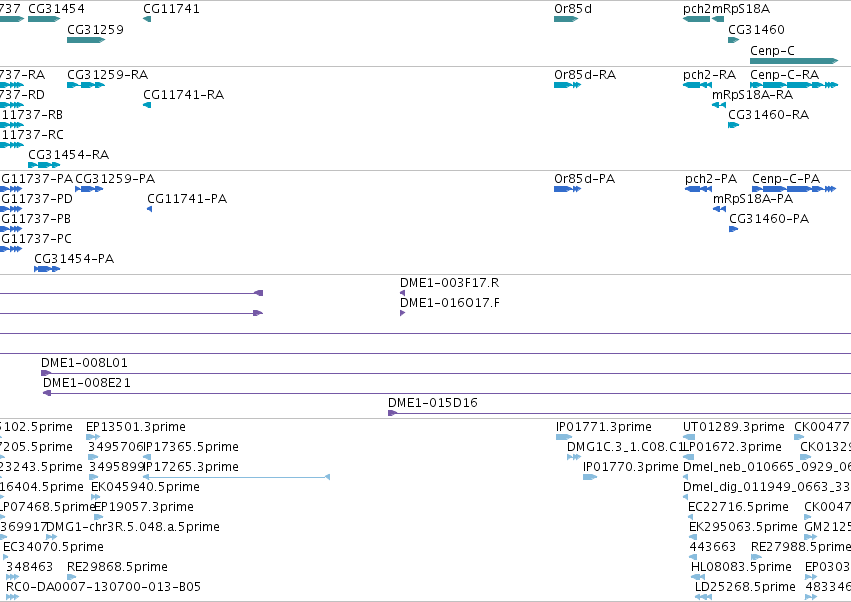The height and width of the screenshot is (602, 851).
Task: Select the IP17365.5prime EST label
Action: (x=191, y=447)
